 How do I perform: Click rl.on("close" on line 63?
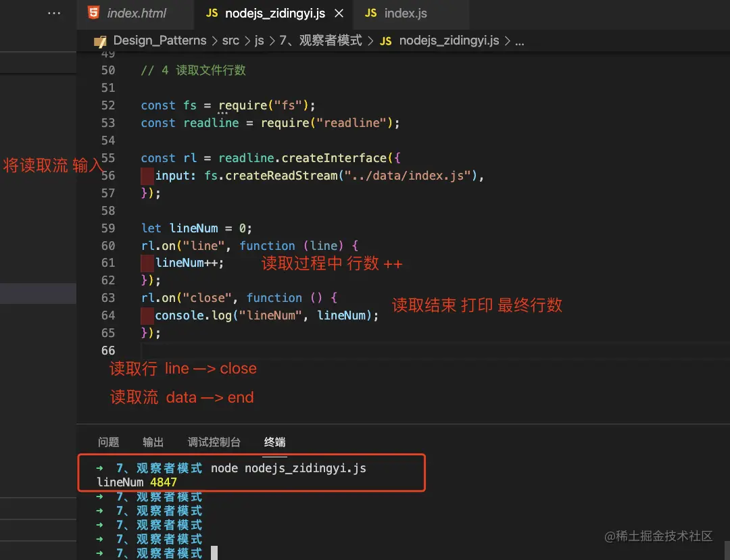pos(187,298)
